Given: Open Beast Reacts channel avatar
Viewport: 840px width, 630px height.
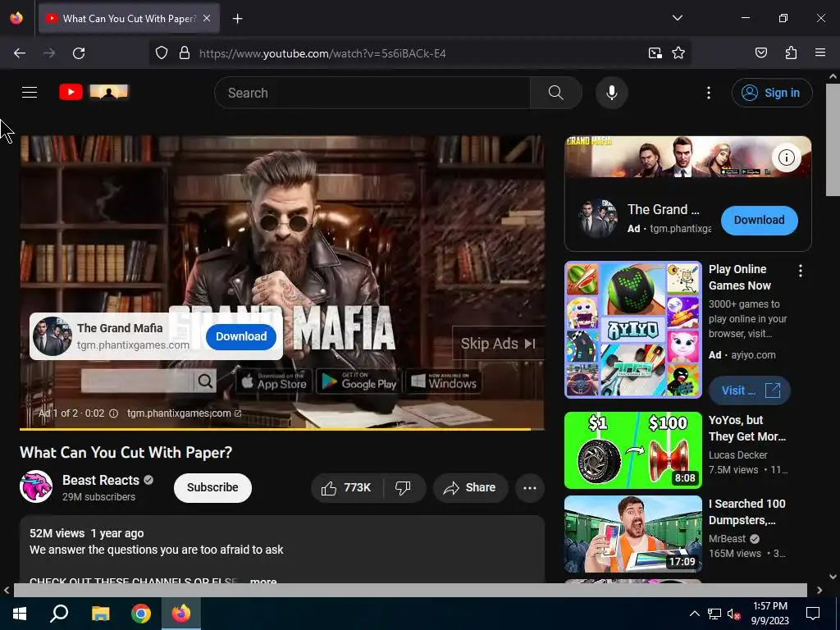Looking at the screenshot, I should click(x=36, y=486).
